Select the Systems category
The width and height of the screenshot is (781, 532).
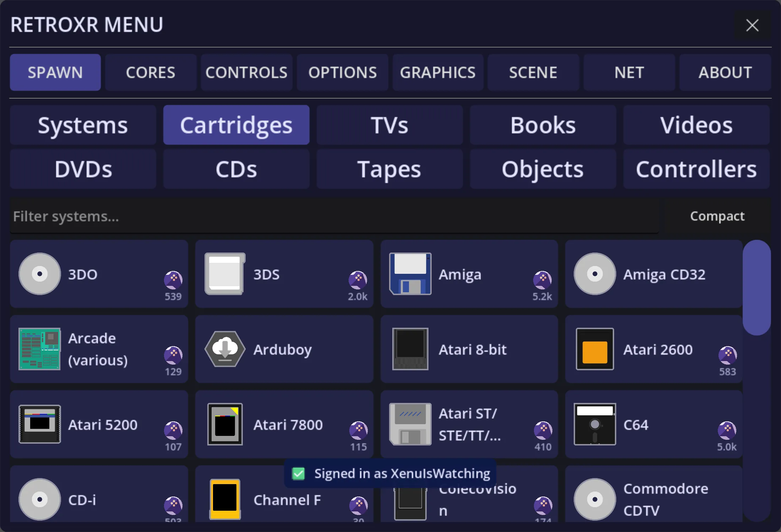(x=83, y=125)
